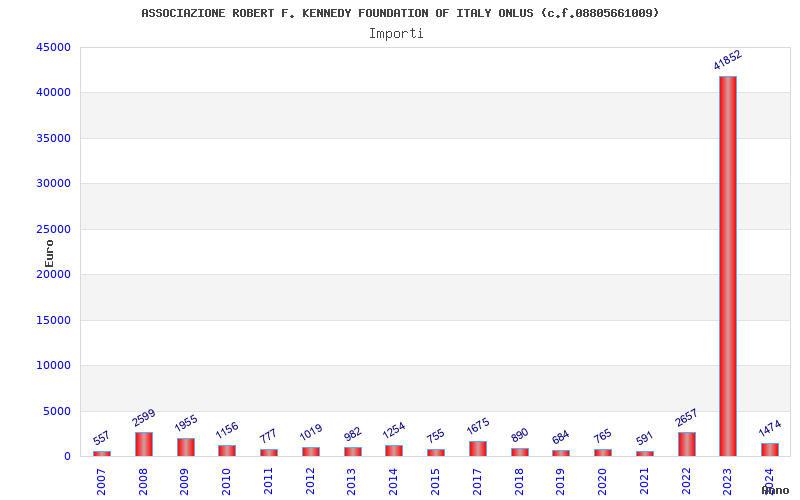Click the 2024 bar in the chart
The width and height of the screenshot is (800, 500).
[x=770, y=450]
